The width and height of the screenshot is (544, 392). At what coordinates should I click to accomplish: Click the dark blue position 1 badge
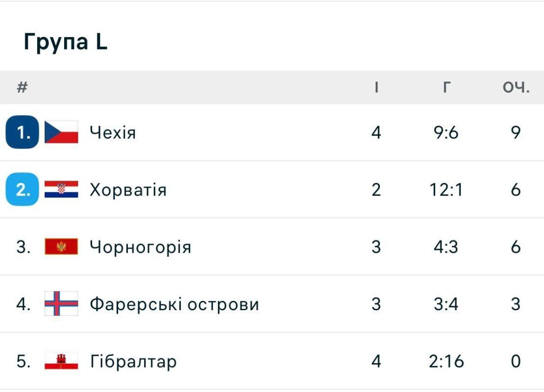(22, 132)
